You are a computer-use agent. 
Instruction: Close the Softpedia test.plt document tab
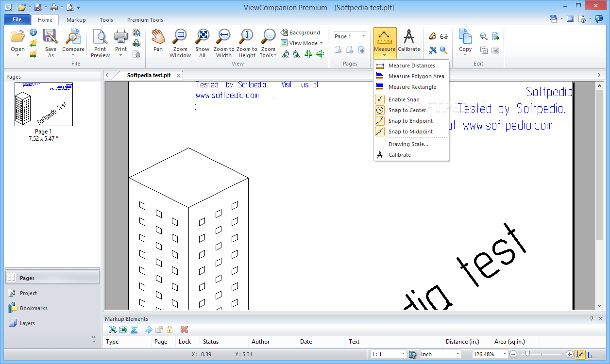[x=178, y=75]
